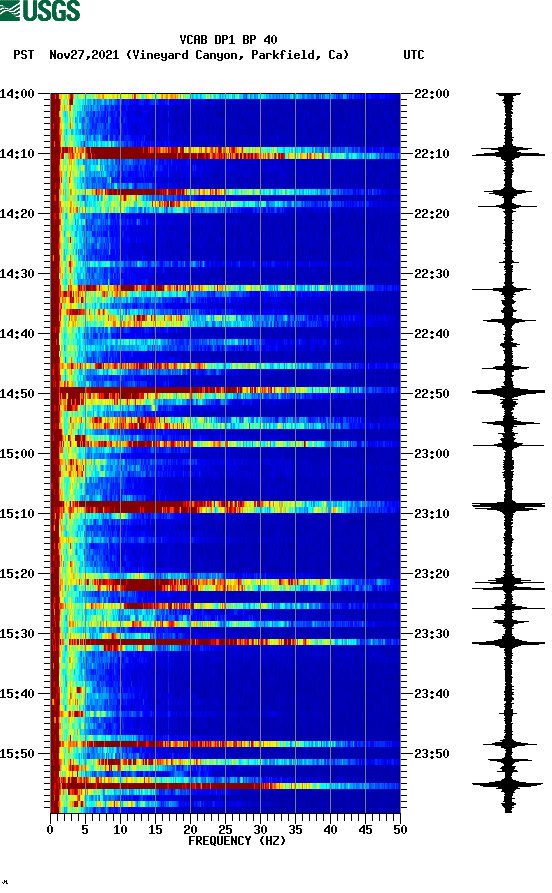Click the '15:40' PST time label

[17, 694]
